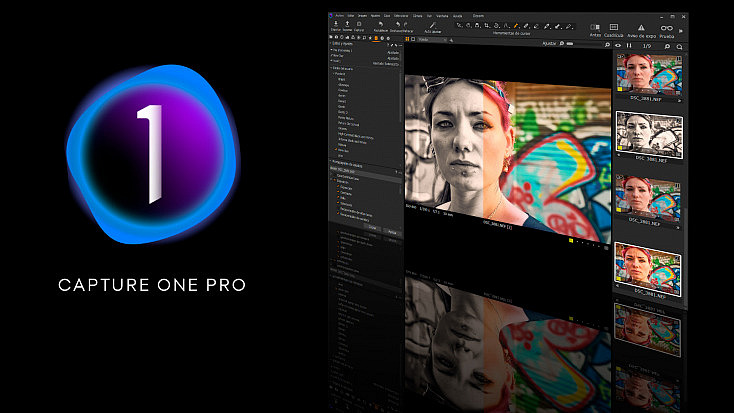Open the Ayuda menu
Image resolution: width=734 pixels, height=413 pixels.
457,16
